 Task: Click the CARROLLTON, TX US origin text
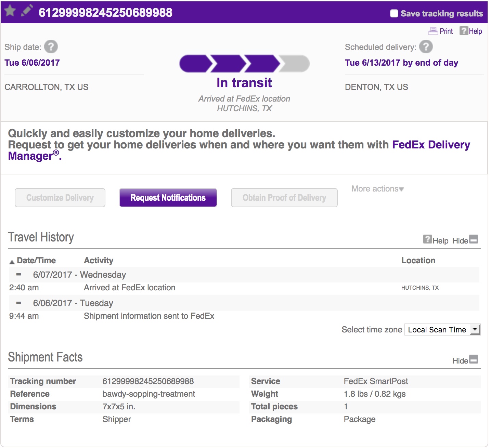47,87
